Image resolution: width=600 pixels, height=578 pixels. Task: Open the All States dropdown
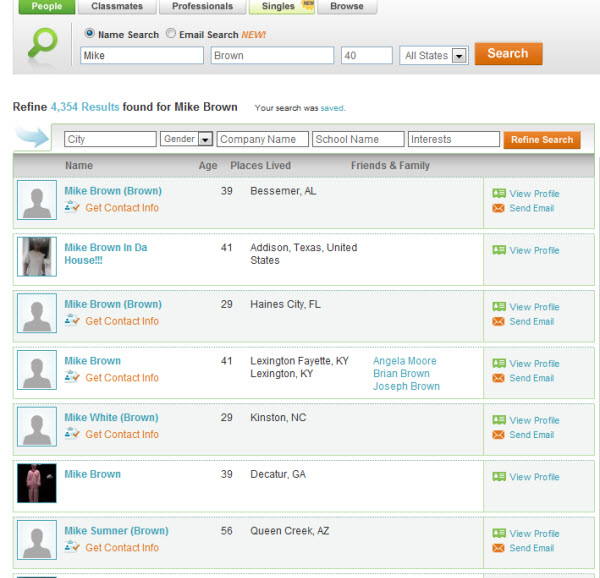[433, 56]
